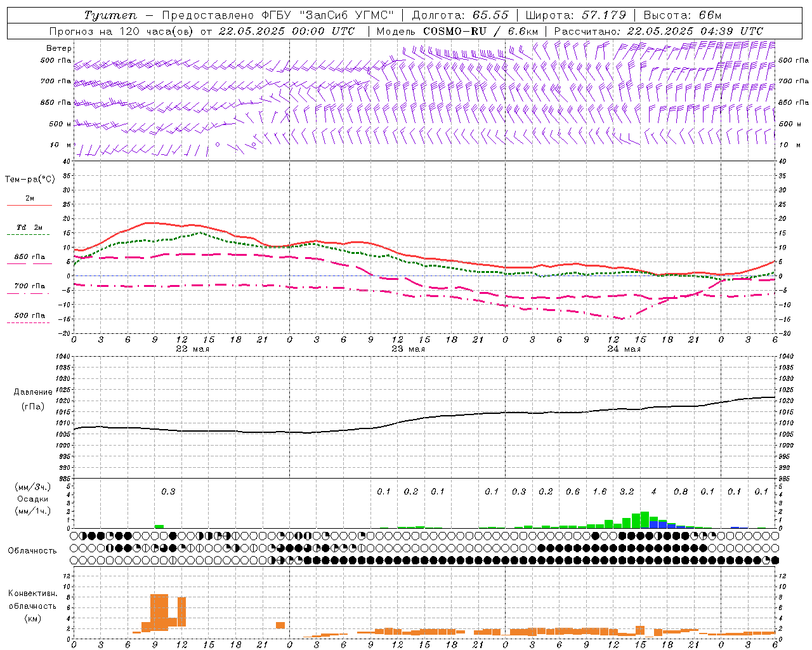
Task: Click the "(км)" kilometers unit label
Action: point(32,618)
